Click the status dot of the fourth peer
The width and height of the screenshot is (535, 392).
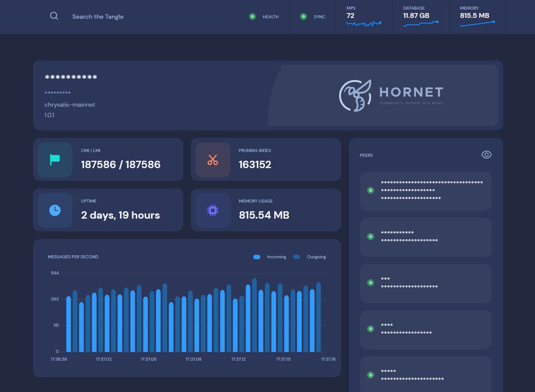370,329
